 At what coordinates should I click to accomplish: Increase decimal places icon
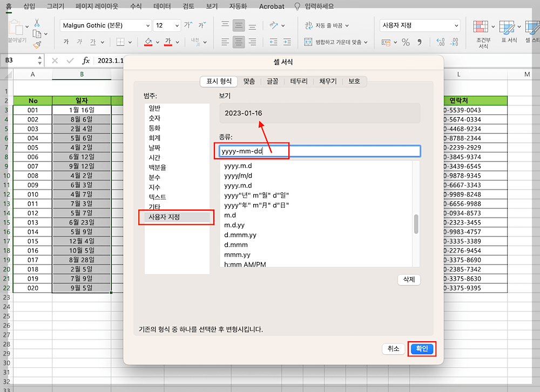click(x=441, y=42)
